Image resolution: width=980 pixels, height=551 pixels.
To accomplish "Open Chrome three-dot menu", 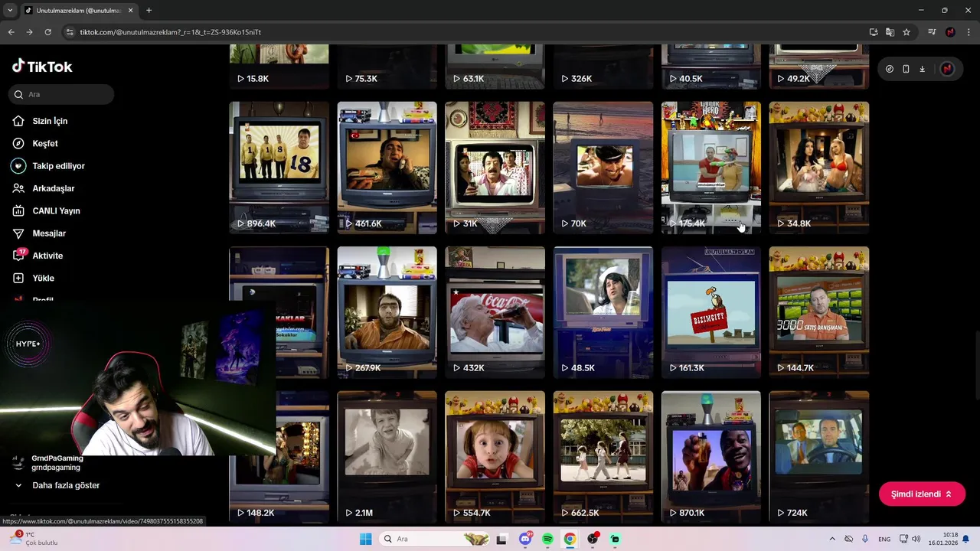I will (968, 32).
